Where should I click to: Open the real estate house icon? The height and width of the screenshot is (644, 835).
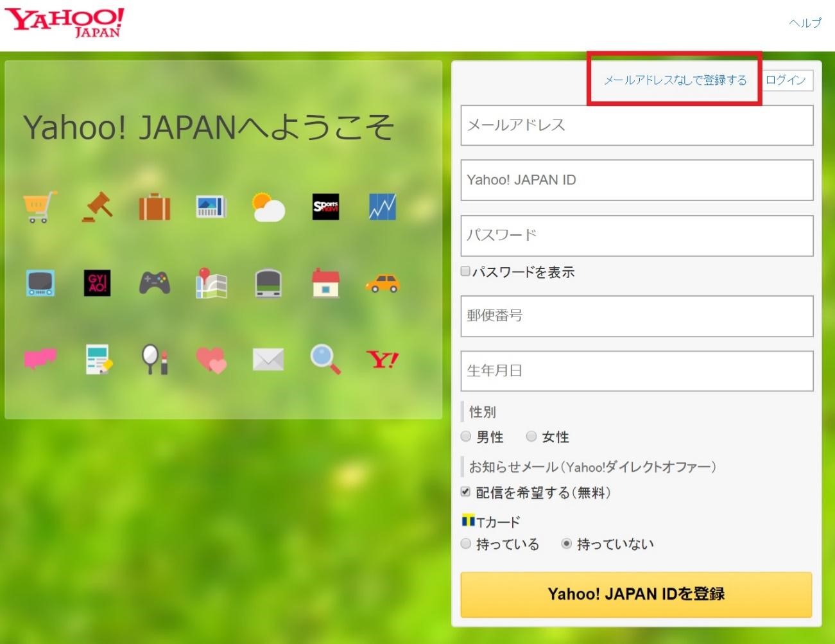(325, 283)
